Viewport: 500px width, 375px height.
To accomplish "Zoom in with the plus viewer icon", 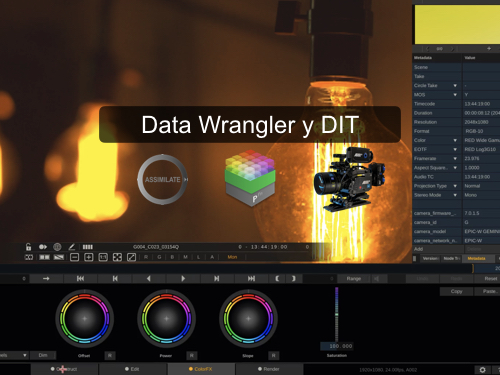I will pyautogui.click(x=89, y=257).
